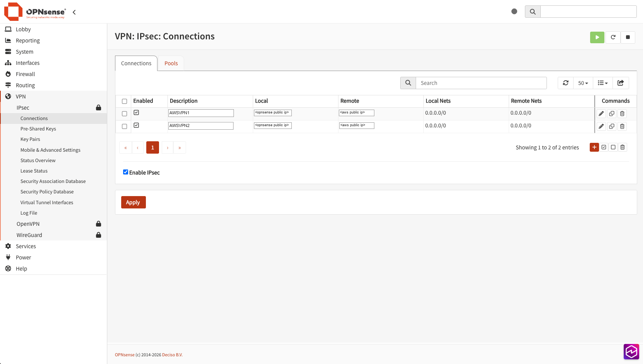
Task: Delete the AWSVPN1 connection
Action: 622,113
